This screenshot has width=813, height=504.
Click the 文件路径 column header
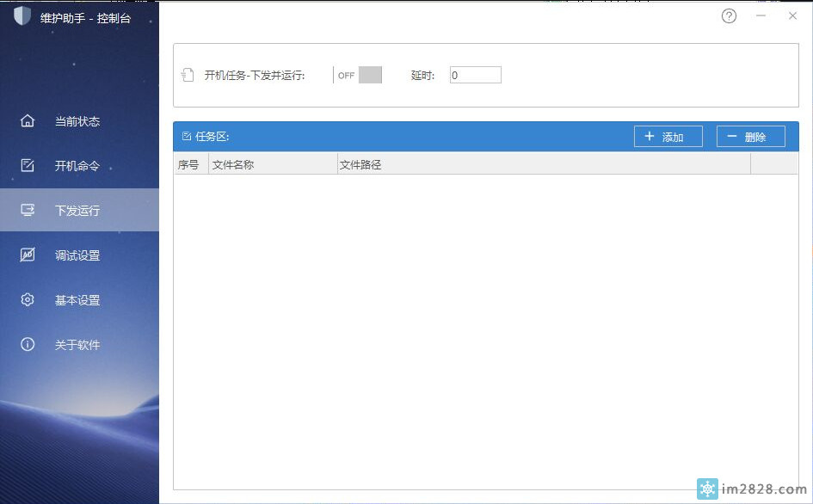542,164
